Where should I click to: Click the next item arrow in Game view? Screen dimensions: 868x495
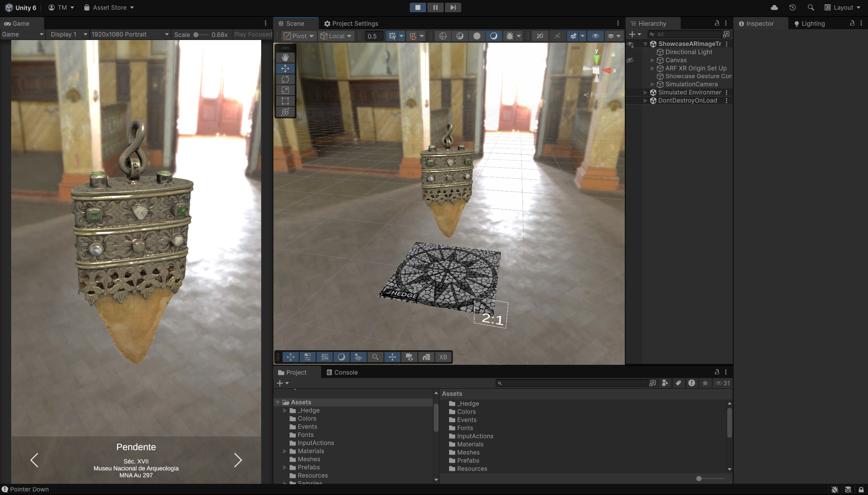[238, 460]
